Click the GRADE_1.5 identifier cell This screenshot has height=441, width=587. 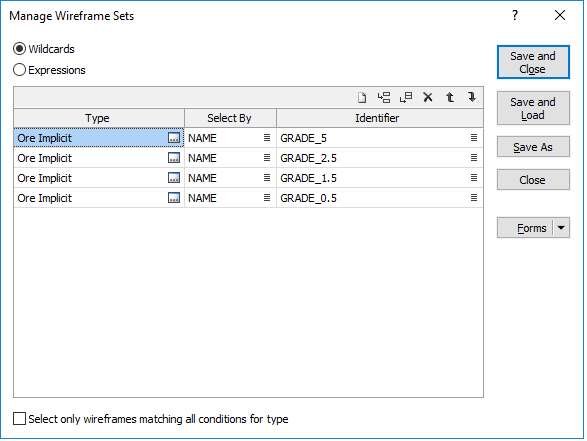(380, 178)
